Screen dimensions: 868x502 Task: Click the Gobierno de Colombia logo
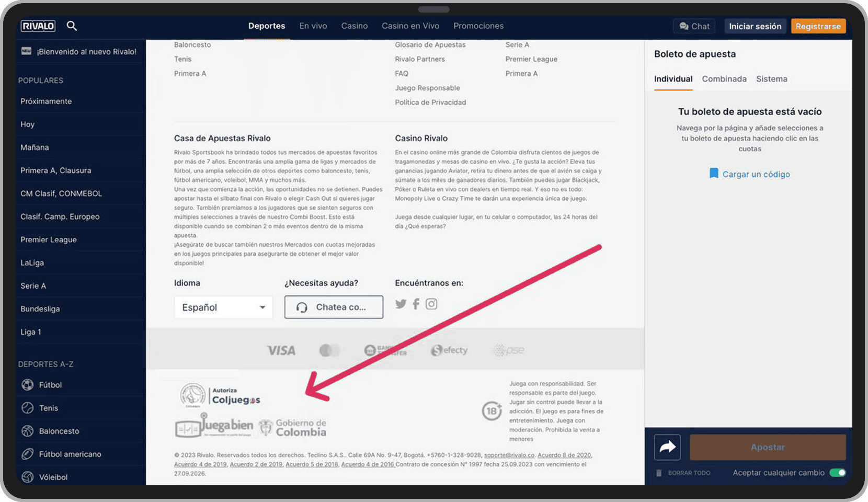pos(292,427)
